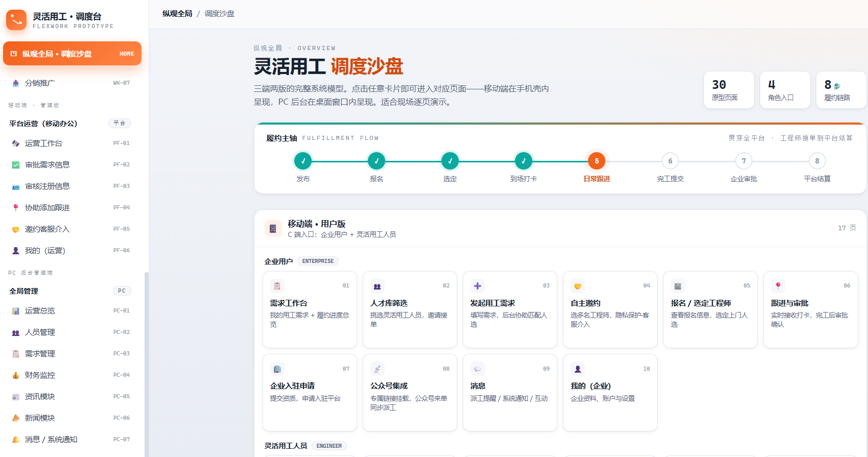Click 调度沙盘 breadcrumb text
868x457 pixels.
coord(220,14)
